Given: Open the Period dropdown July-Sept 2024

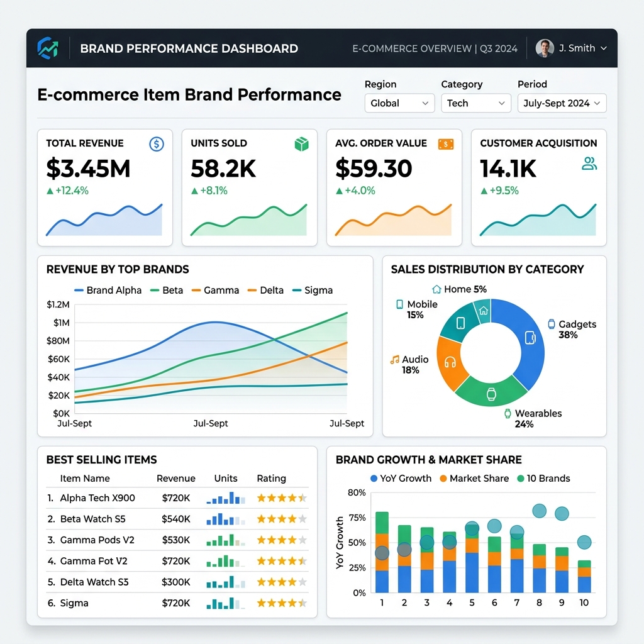Looking at the screenshot, I should 562,103.
